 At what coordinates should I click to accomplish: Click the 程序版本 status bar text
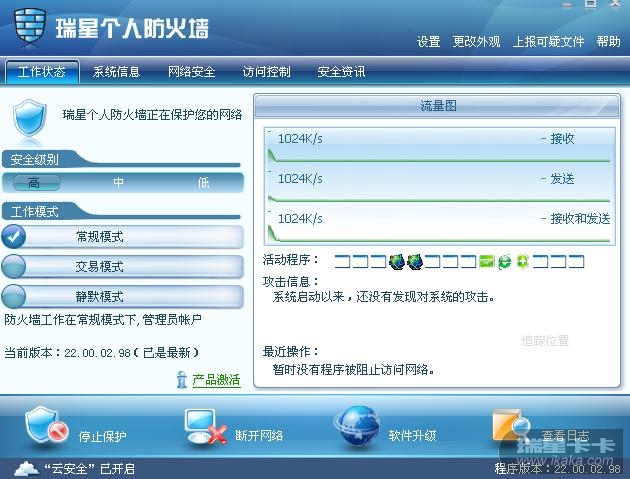coord(558,469)
